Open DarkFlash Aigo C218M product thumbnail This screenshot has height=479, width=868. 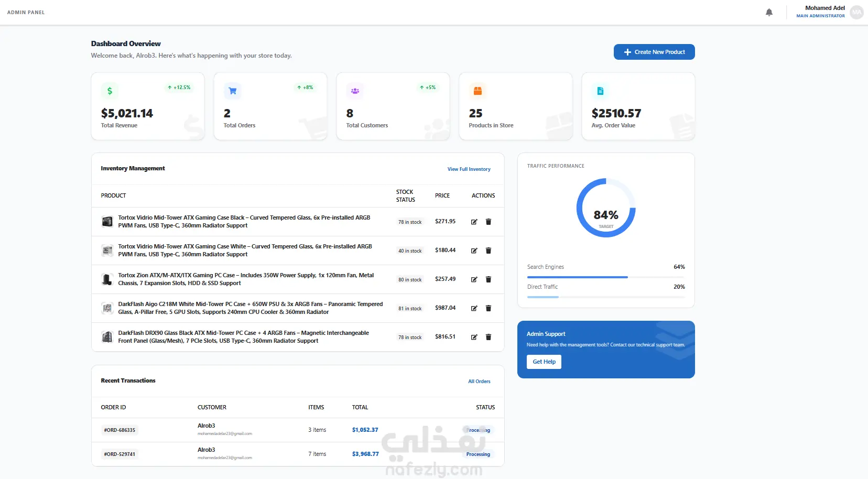click(107, 308)
